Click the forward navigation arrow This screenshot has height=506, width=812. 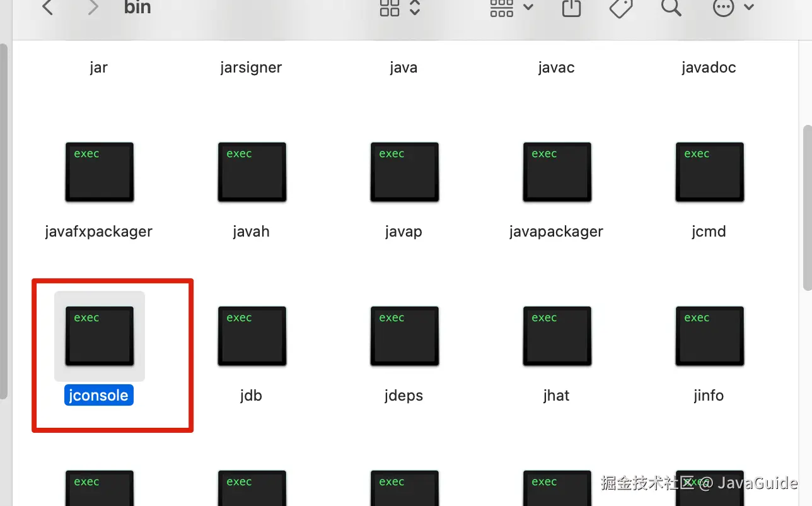(92, 9)
